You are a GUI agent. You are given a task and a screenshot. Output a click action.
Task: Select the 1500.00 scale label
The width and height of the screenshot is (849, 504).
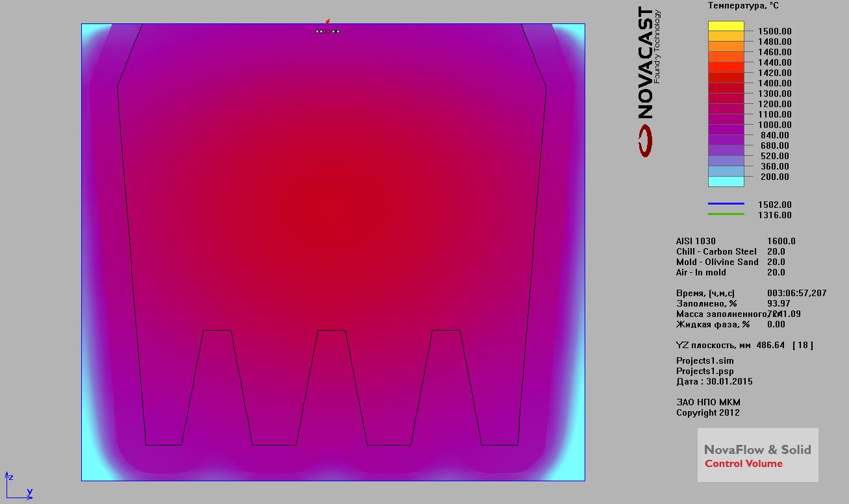pos(775,31)
